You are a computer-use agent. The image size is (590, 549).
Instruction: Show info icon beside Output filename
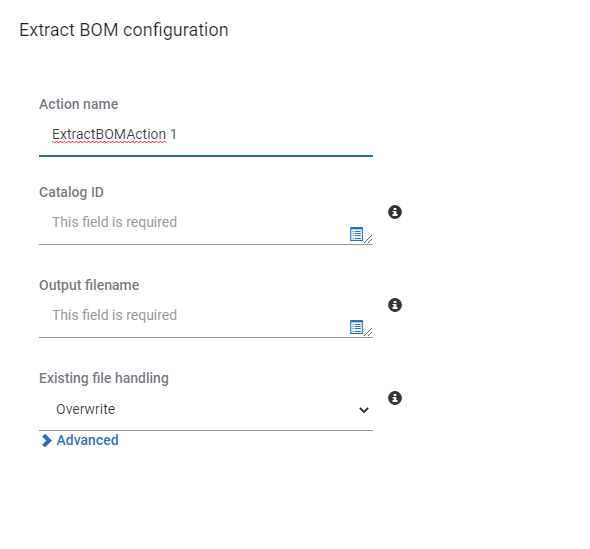point(395,305)
